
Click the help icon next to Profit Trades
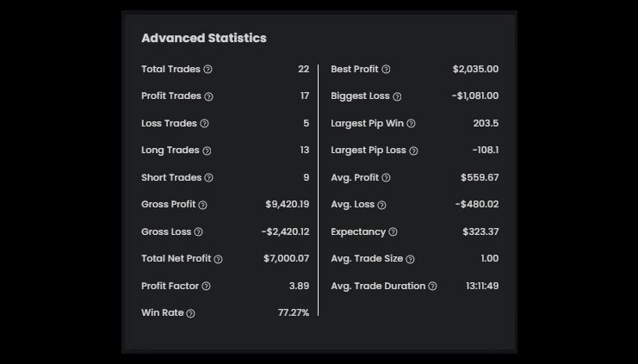(208, 96)
